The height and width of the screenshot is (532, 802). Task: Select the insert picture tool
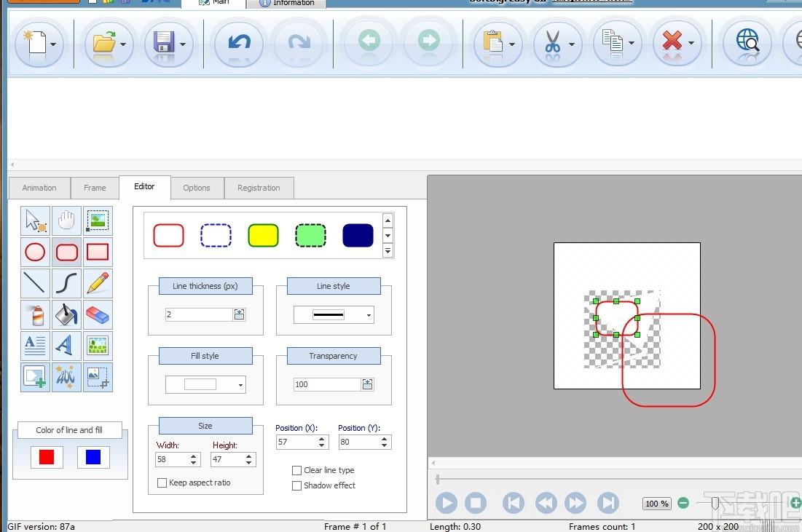click(98, 346)
